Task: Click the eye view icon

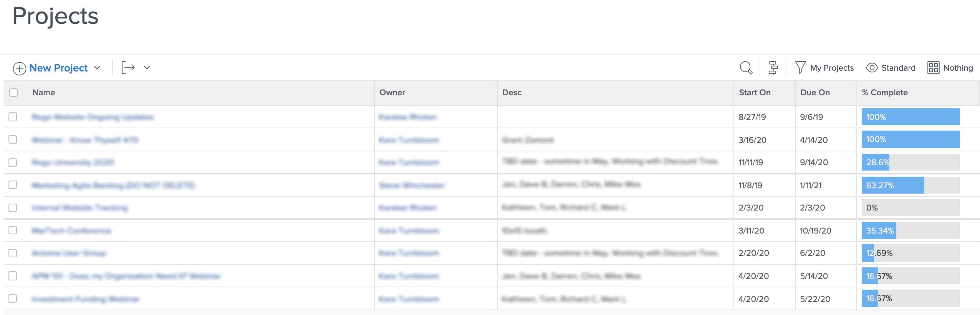Action: coord(872,68)
